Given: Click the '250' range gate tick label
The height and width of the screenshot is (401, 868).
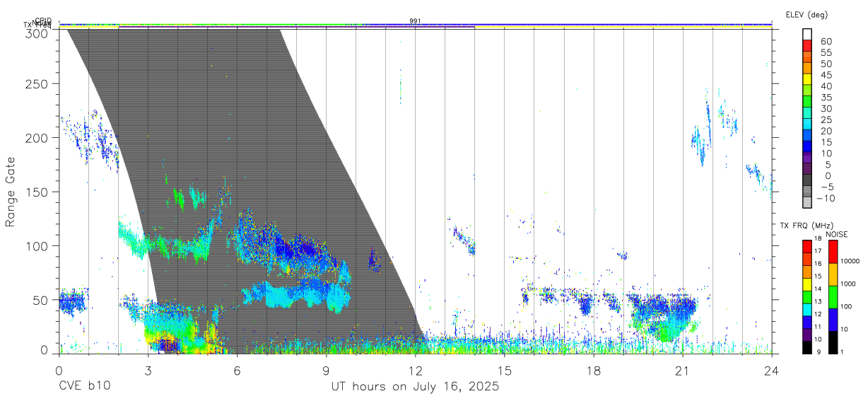Looking at the screenshot, I should tap(37, 83).
